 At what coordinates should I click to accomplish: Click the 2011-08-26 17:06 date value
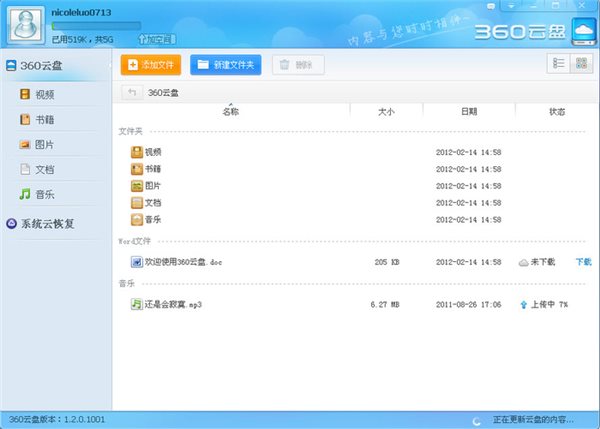click(468, 305)
